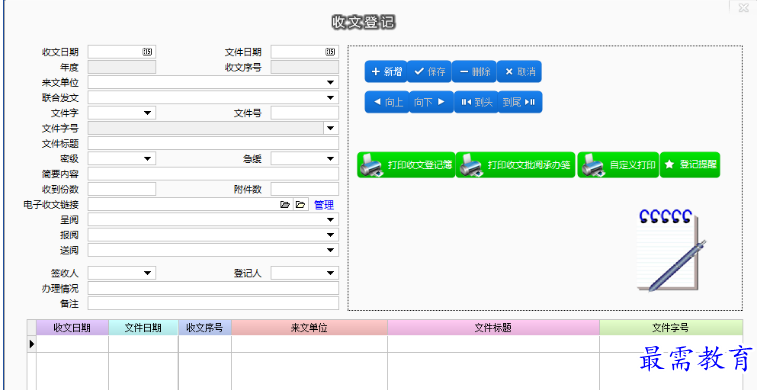Select the first table row indicator arrow
761x390 pixels.
click(x=32, y=344)
